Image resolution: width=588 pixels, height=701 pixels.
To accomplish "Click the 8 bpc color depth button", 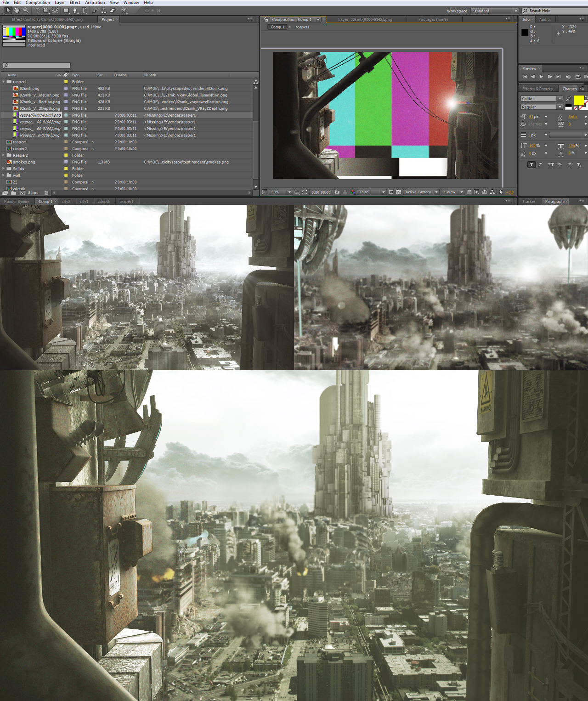I will point(33,193).
